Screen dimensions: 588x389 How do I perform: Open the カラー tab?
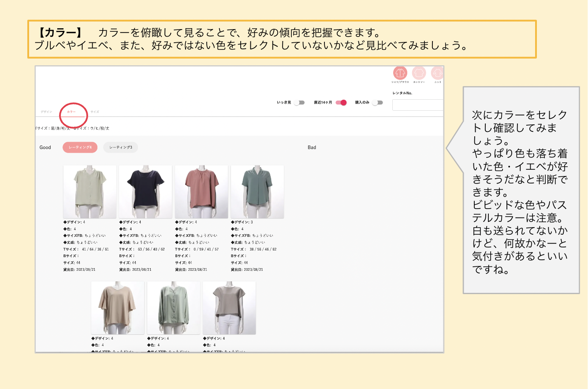tap(71, 112)
